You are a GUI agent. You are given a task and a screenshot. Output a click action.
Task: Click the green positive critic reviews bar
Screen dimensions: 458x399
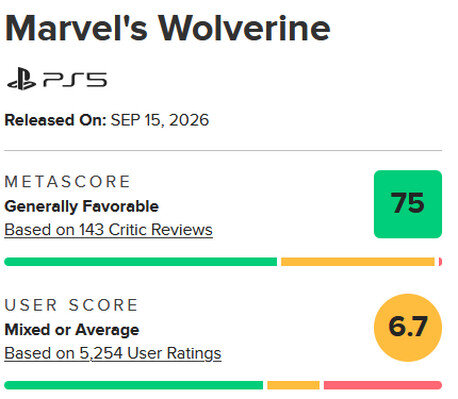pyautogui.click(x=140, y=262)
